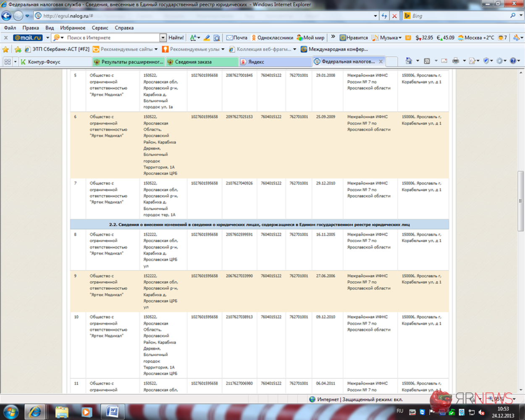
Task: Expand the address bar URL dropdown
Action: (375, 16)
